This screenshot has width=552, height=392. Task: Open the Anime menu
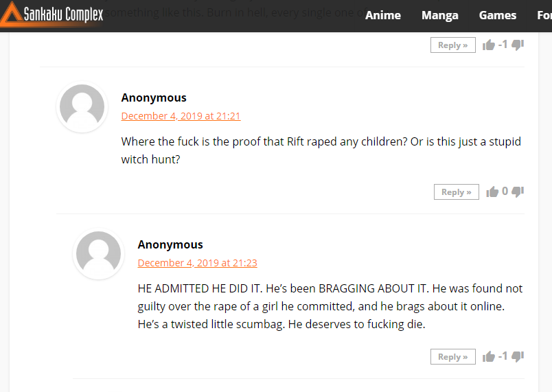(x=382, y=16)
